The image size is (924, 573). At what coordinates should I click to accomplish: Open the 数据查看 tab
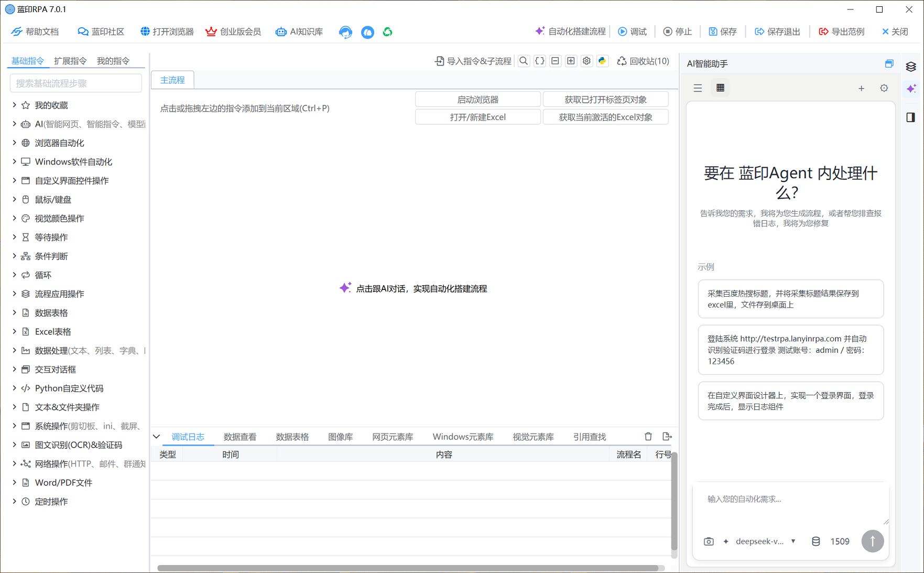240,437
